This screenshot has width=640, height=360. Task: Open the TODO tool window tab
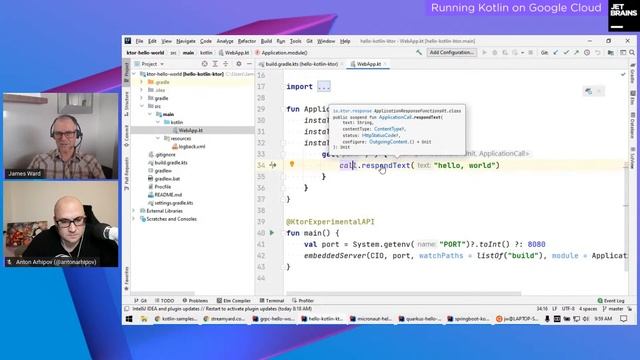[164, 300]
